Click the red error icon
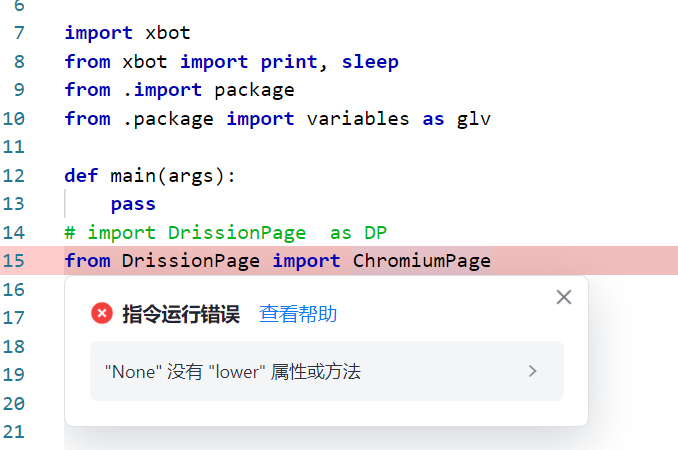The image size is (678, 450). tap(102, 314)
